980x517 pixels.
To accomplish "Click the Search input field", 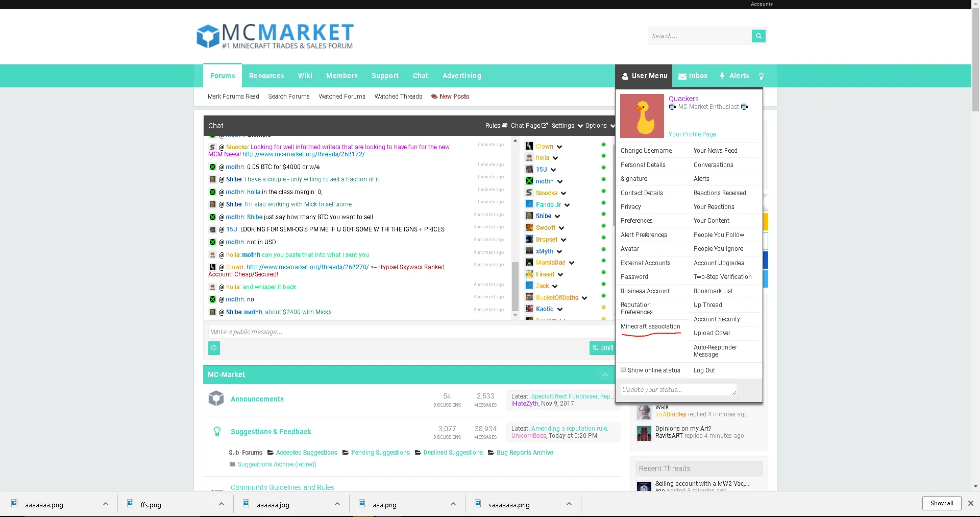I will [x=700, y=36].
